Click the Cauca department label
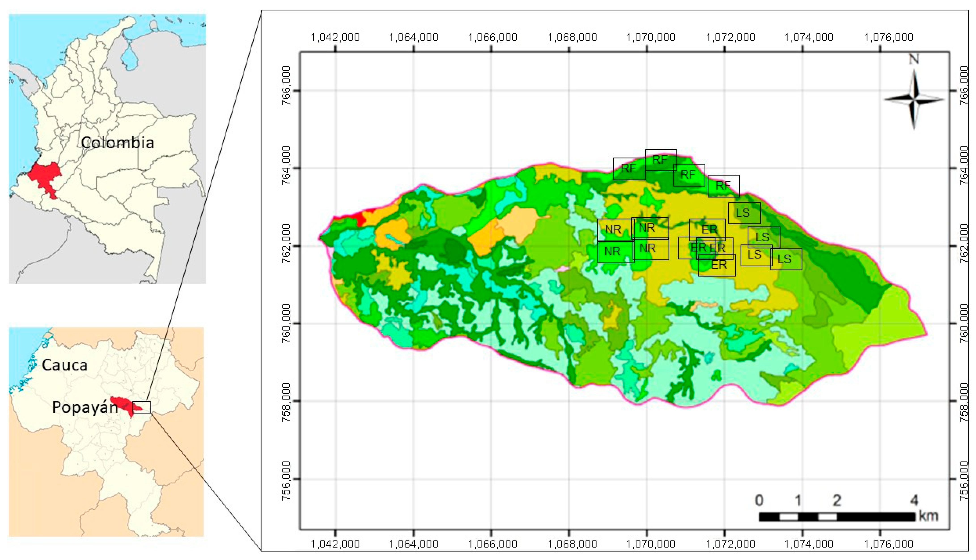Image resolution: width=976 pixels, height=560 pixels. click(65, 365)
